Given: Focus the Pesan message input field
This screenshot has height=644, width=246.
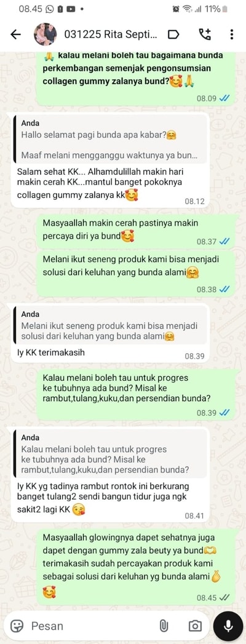Looking at the screenshot, I should point(90,626).
